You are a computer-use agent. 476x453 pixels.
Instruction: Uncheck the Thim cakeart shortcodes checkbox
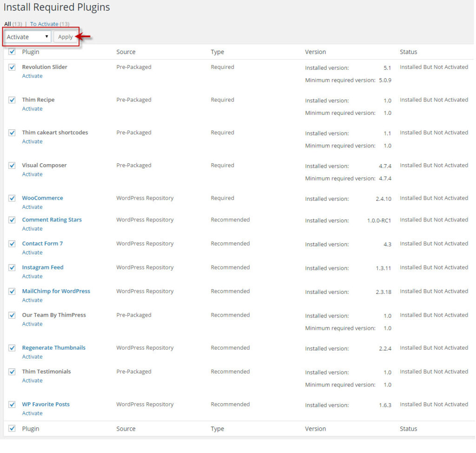tap(12, 133)
